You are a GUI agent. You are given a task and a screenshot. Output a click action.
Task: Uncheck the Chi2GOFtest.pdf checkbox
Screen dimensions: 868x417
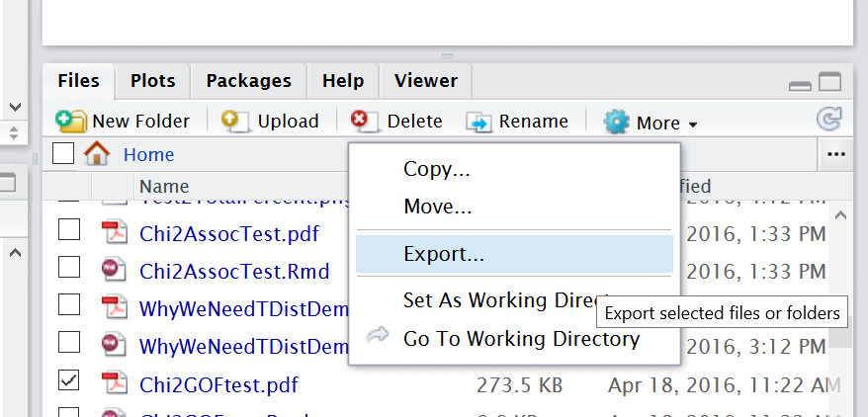click(x=68, y=380)
